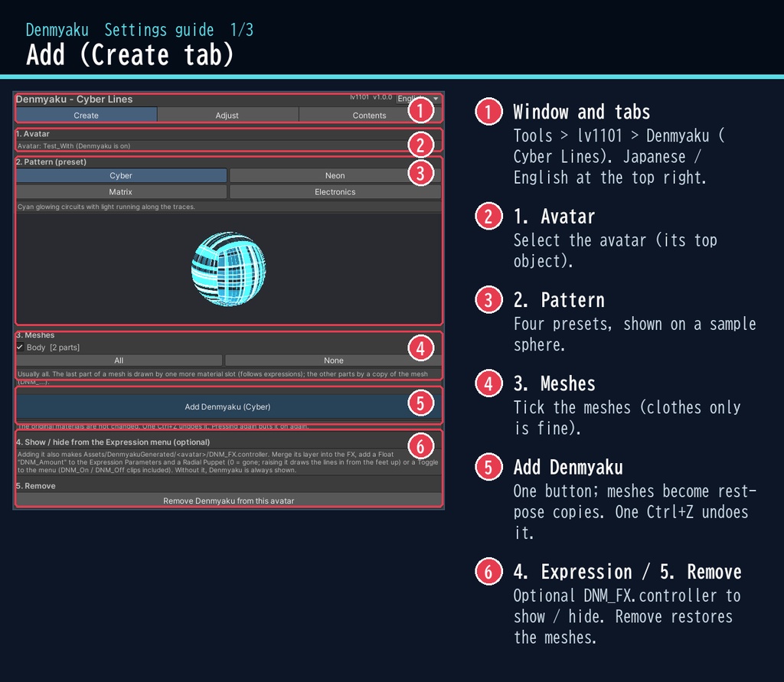Click the "2. Pattern (preset)" section label

pos(51,162)
